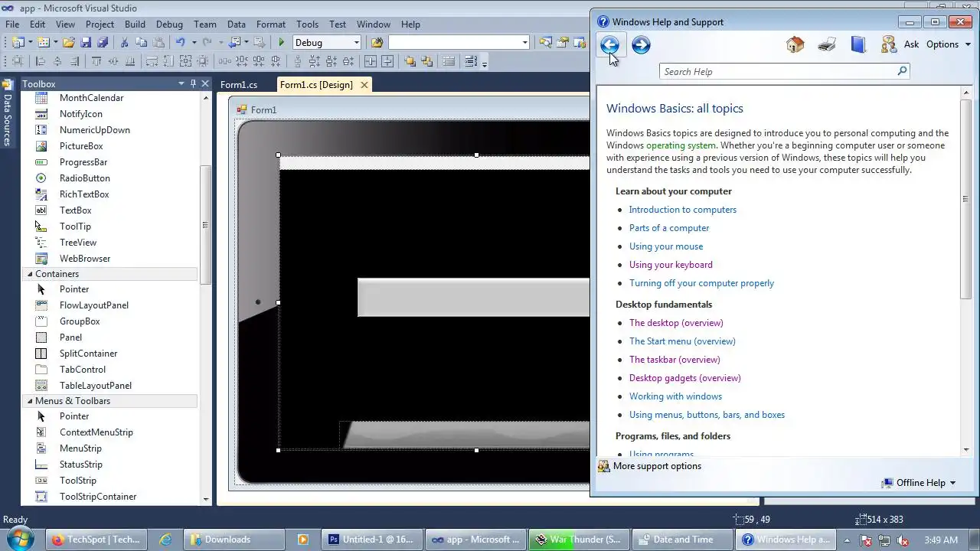Screen dimensions: 980x551
Task: Click the Send to Back icon
Action: pos(426,62)
